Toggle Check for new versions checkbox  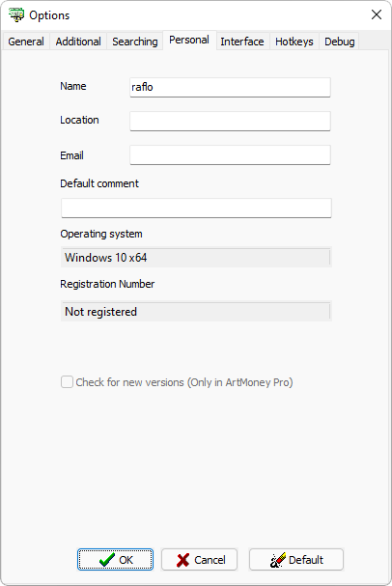[67, 382]
